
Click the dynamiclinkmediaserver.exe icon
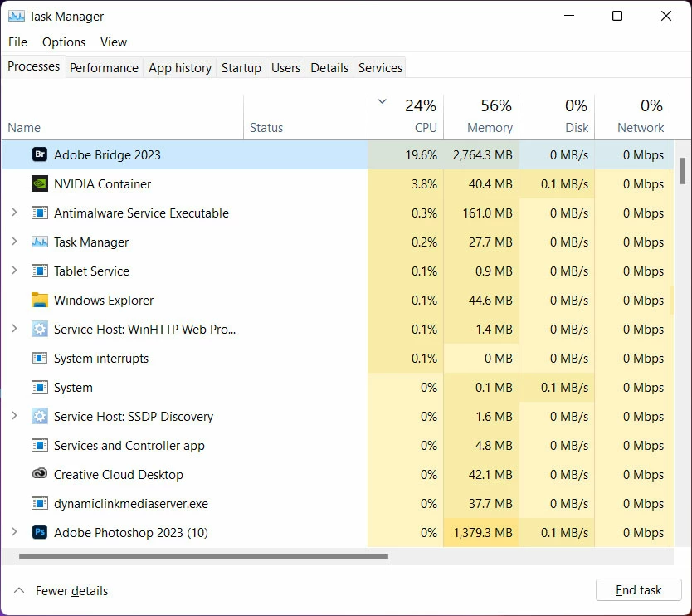point(40,503)
